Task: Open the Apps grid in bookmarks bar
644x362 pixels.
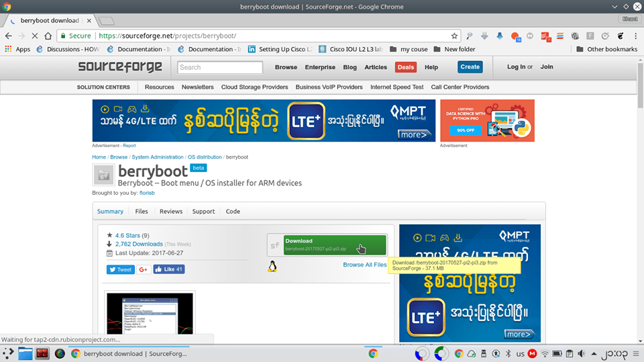Action: coord(17,49)
